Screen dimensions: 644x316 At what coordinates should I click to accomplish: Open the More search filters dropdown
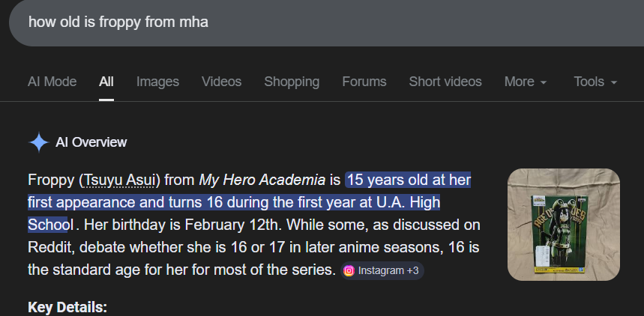(x=526, y=82)
